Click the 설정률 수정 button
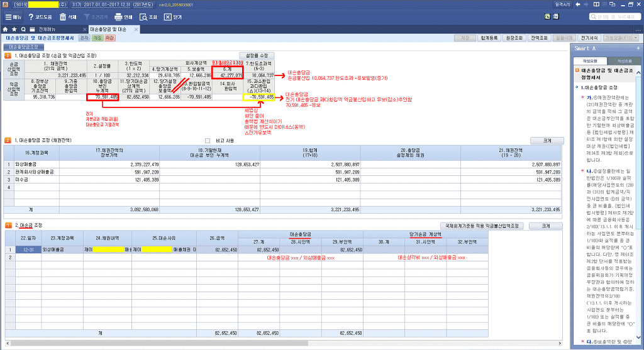The width and height of the screenshot is (644, 350). [x=257, y=55]
